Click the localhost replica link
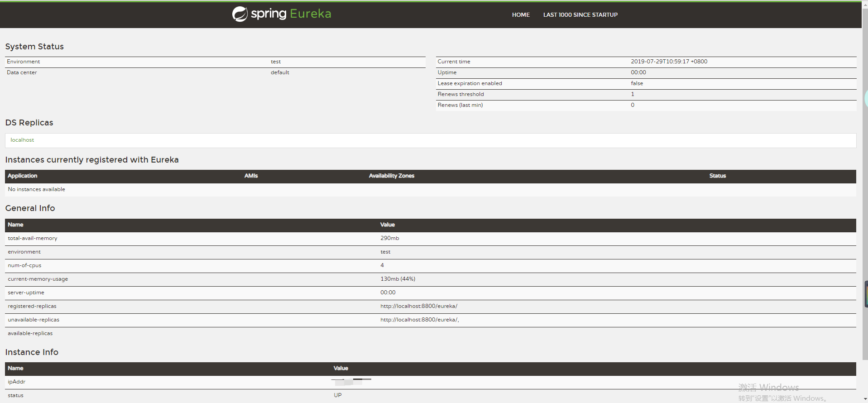This screenshot has width=868, height=403. (22, 140)
